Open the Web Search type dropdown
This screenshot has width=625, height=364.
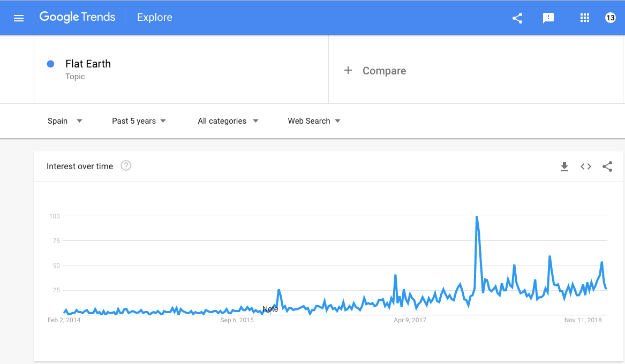[314, 120]
